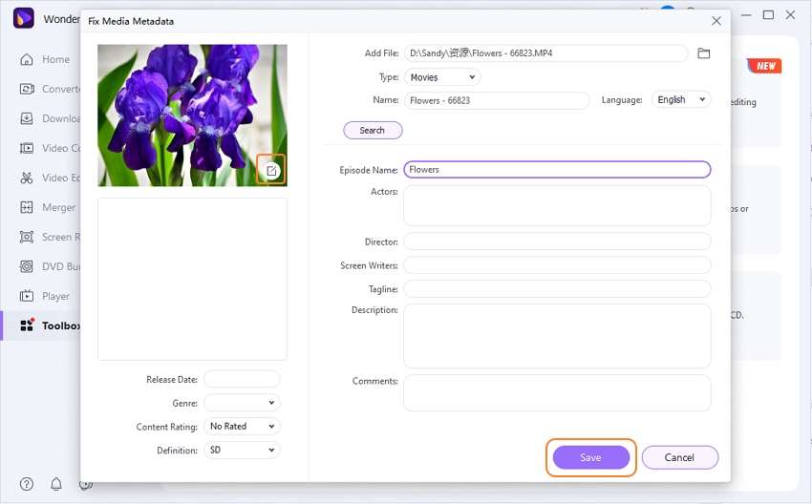
Task: Click the Cancel button
Action: (679, 457)
